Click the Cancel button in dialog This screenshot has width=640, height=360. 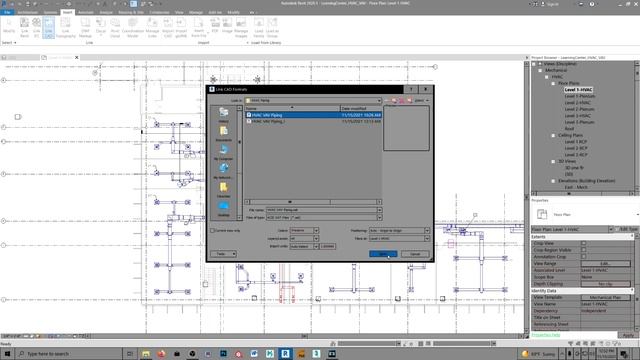click(415, 254)
